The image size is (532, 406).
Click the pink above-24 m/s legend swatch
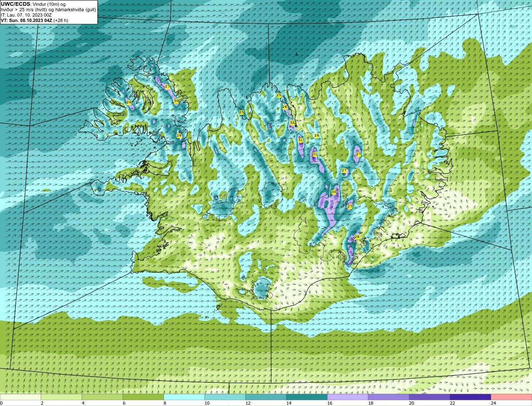pos(511,397)
